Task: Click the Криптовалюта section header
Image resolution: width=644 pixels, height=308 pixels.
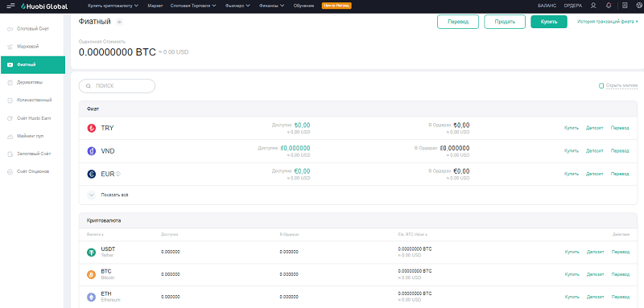Action: 357,220
